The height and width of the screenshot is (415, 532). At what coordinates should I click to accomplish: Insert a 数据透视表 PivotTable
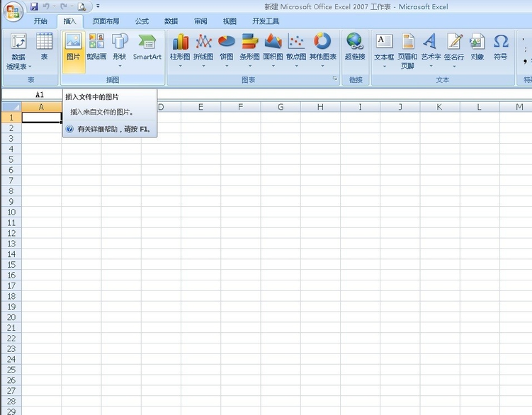tap(18, 52)
